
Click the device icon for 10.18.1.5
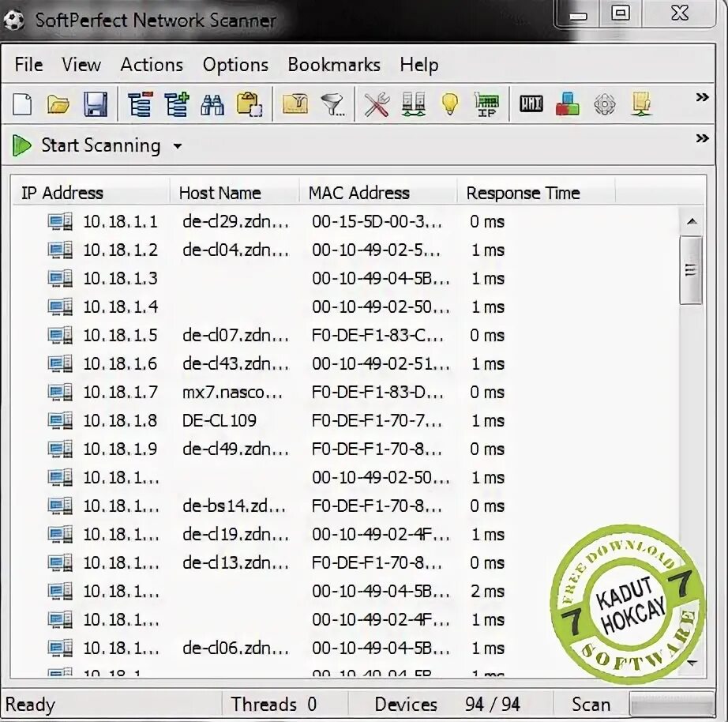point(60,335)
